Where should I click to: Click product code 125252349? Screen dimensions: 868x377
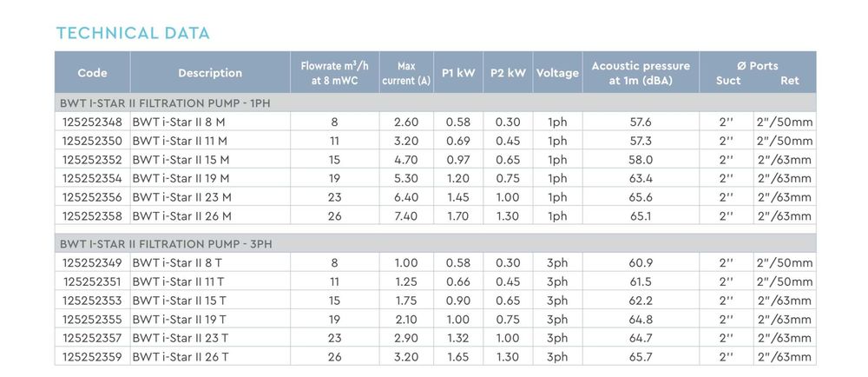tap(92, 262)
